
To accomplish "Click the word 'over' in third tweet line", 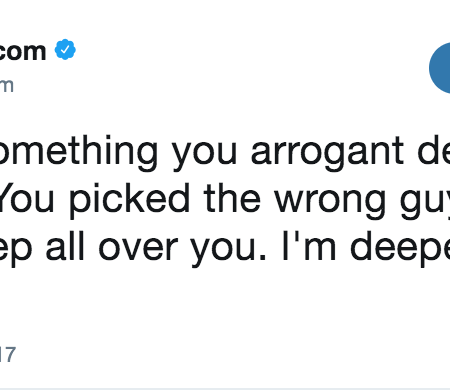I will point(138,250).
